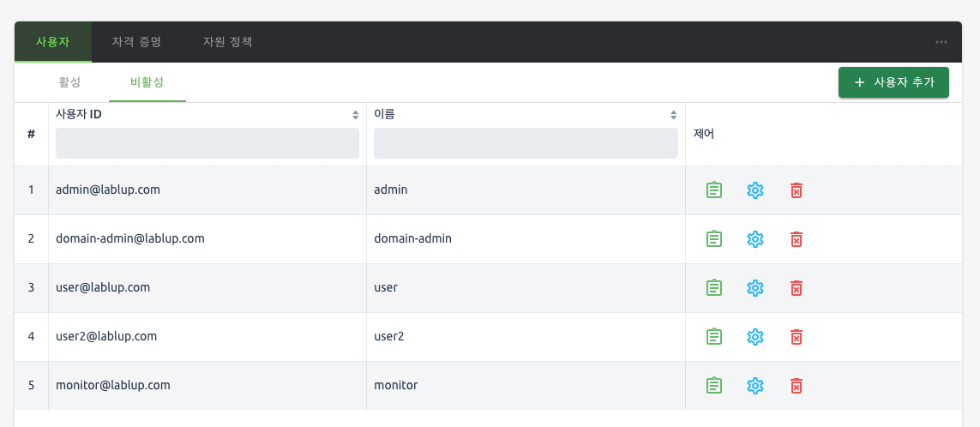
Task: Configure monitor user via gear icon
Action: pyautogui.click(x=755, y=385)
